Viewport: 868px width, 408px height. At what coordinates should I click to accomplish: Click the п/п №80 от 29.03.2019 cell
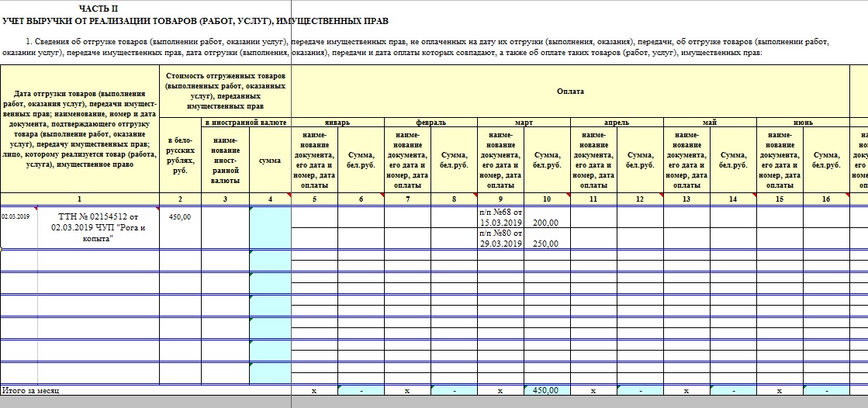(500, 238)
